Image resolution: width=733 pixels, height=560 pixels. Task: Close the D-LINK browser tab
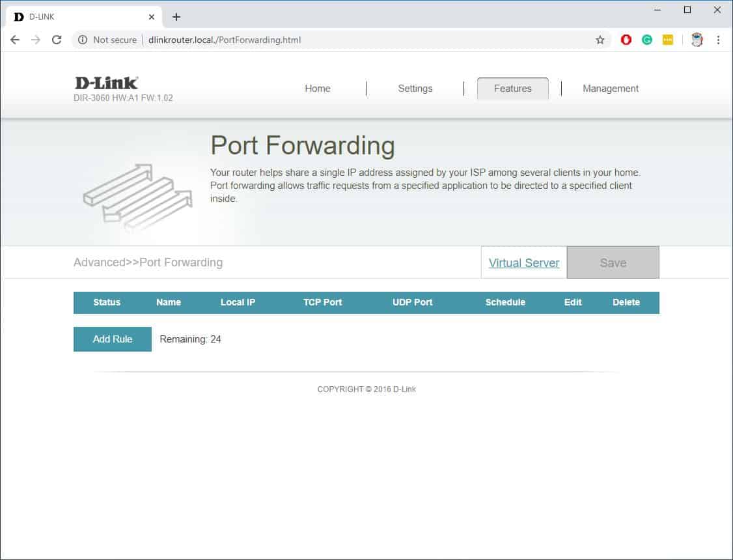[152, 17]
